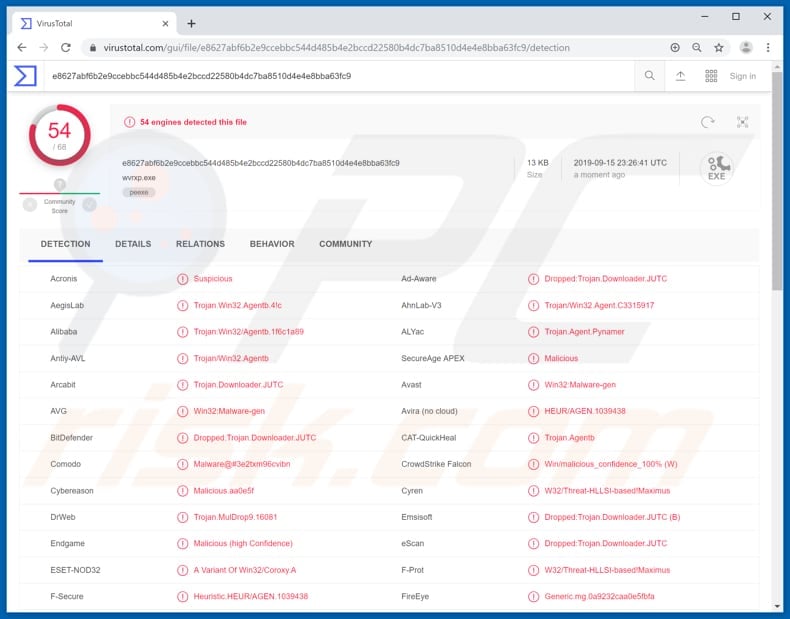Click the community score downvote icon

(30, 204)
